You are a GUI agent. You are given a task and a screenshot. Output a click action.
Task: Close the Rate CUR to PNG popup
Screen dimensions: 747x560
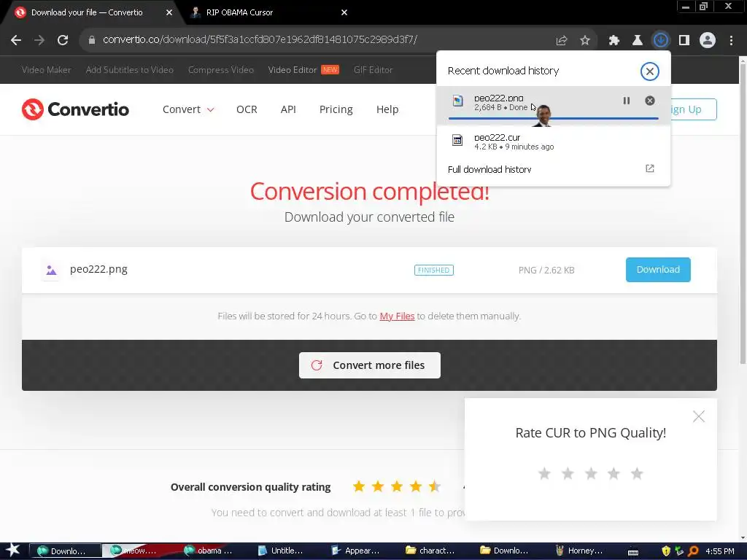click(x=698, y=416)
